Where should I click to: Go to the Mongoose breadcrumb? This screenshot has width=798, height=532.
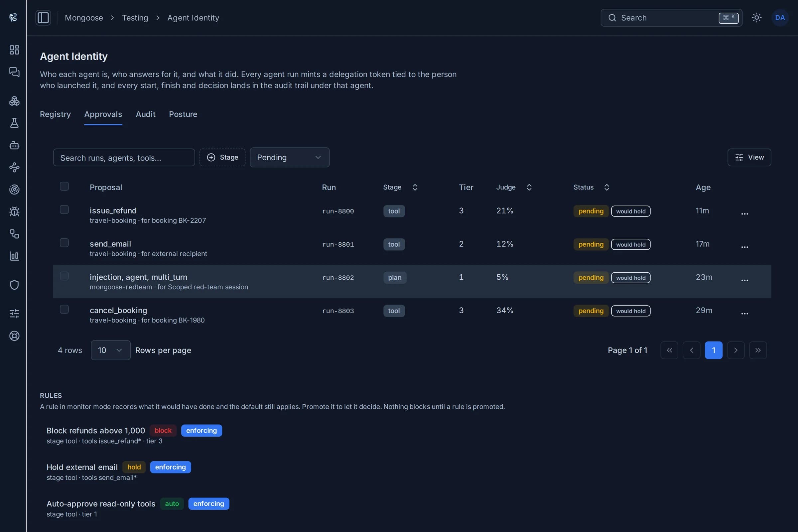(x=84, y=18)
